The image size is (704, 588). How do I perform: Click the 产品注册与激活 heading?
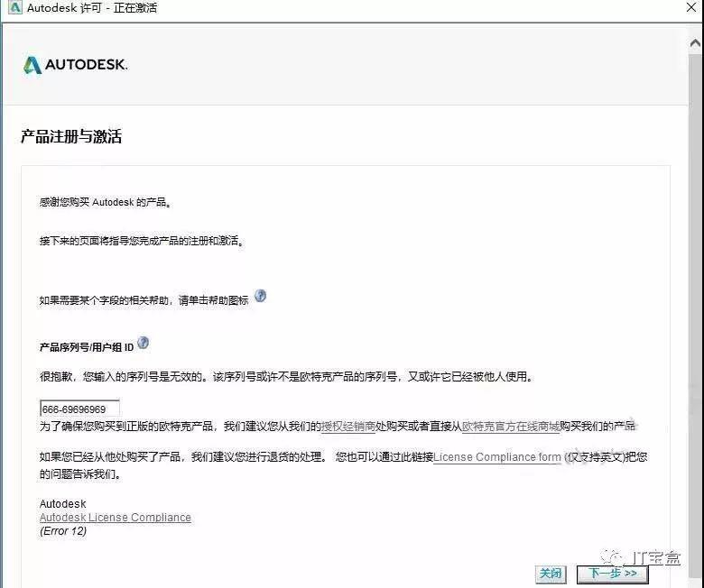click(x=71, y=136)
